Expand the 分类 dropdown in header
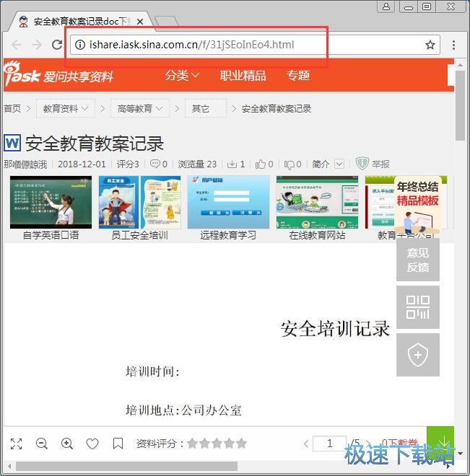This screenshot has height=476, width=470. 183,76
